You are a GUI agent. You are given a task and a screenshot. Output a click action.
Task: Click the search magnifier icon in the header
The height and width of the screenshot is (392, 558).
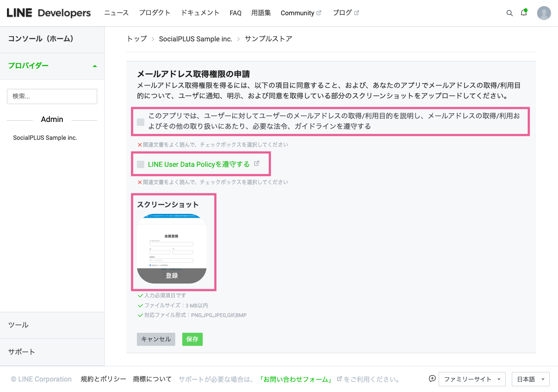[x=510, y=13]
